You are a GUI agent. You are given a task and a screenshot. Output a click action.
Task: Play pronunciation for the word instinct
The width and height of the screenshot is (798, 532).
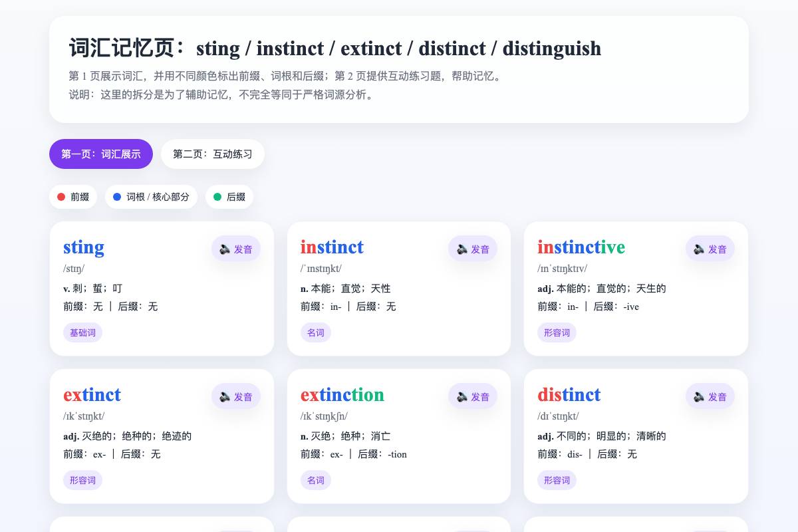[473, 249]
